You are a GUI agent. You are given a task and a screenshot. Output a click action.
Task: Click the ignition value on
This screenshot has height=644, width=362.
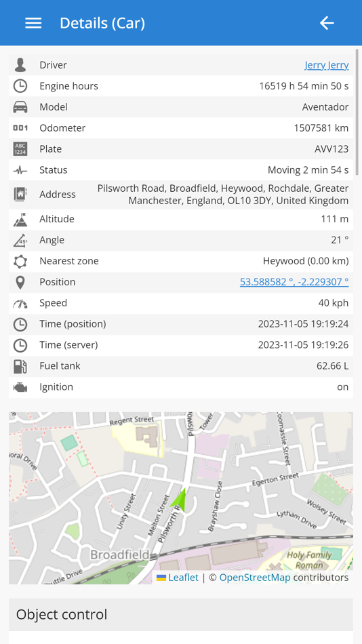(x=343, y=387)
